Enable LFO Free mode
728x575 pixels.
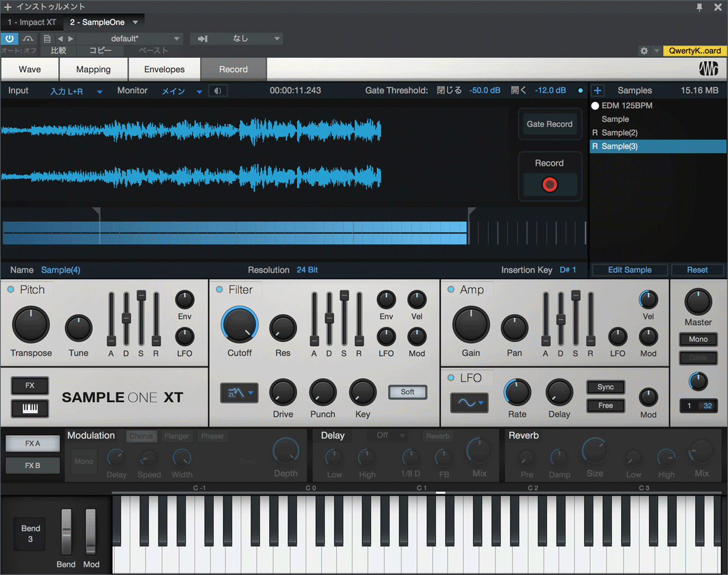(605, 405)
